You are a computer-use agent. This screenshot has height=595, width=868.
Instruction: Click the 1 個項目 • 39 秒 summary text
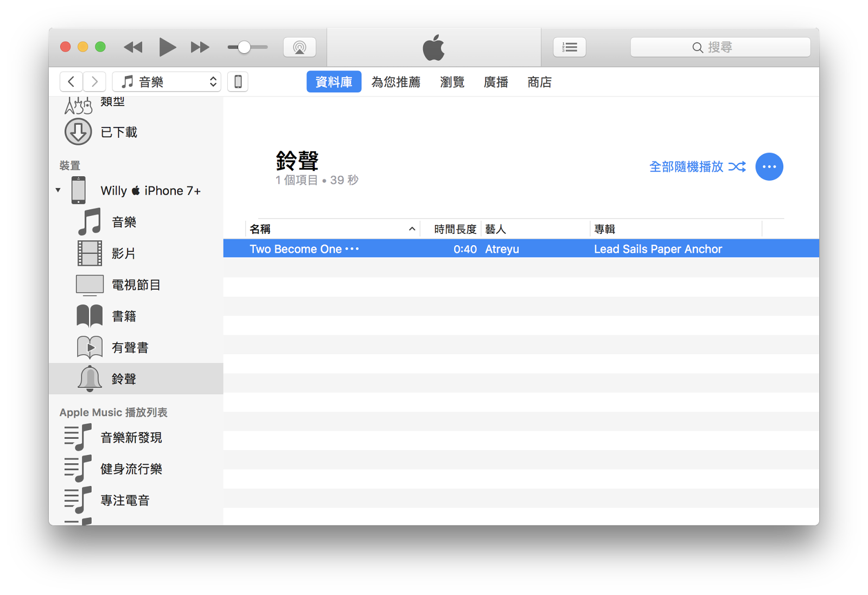click(x=317, y=180)
